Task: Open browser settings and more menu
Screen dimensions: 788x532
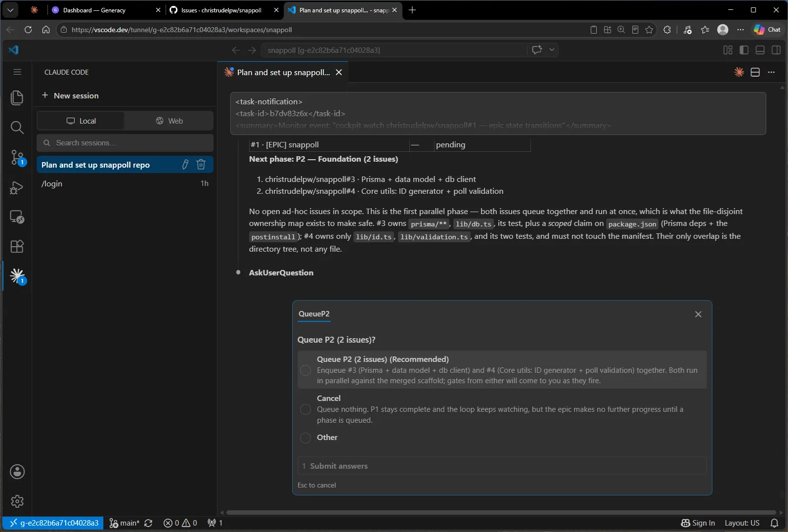Action: coord(740,30)
